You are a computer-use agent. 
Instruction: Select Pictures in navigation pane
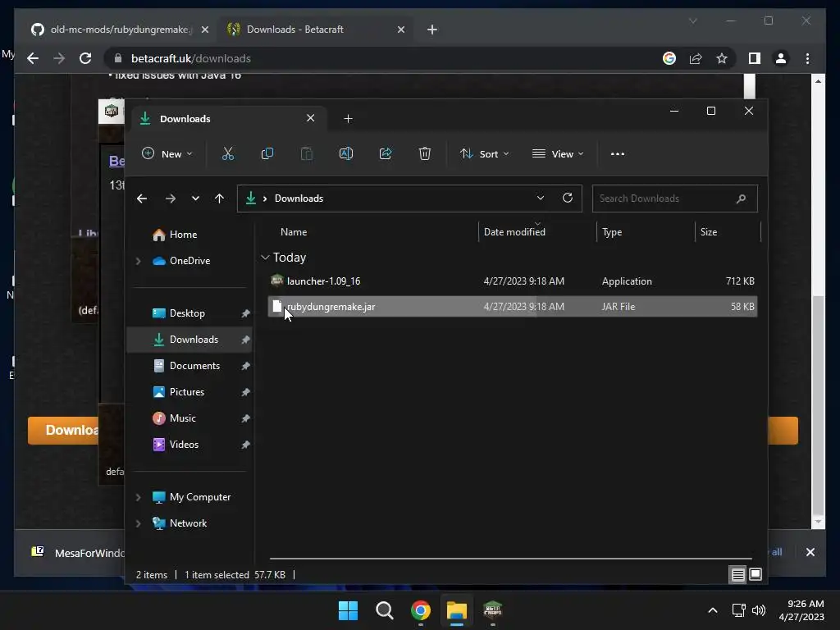pyautogui.click(x=187, y=392)
